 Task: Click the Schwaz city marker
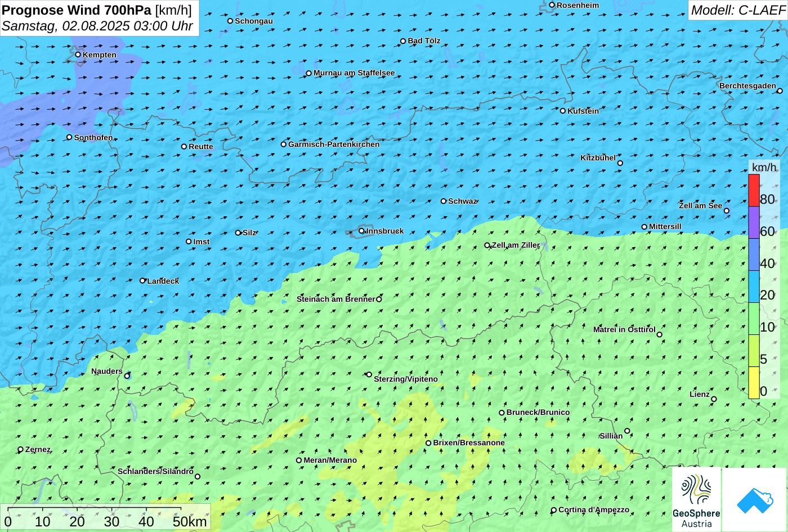(444, 201)
